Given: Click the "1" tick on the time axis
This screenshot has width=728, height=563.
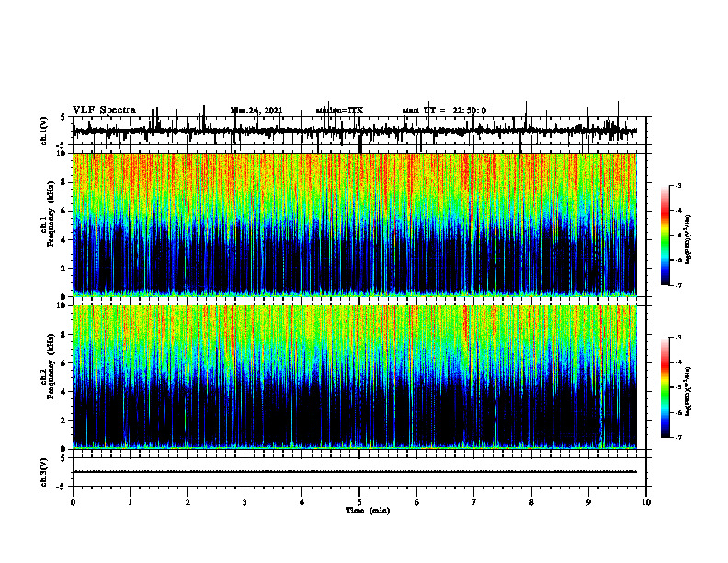Looking at the screenshot, I should pyautogui.click(x=130, y=502).
